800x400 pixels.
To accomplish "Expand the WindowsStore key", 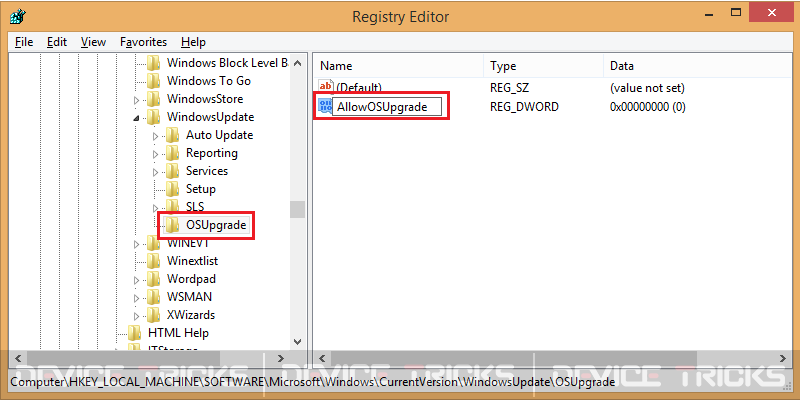I will click(136, 100).
